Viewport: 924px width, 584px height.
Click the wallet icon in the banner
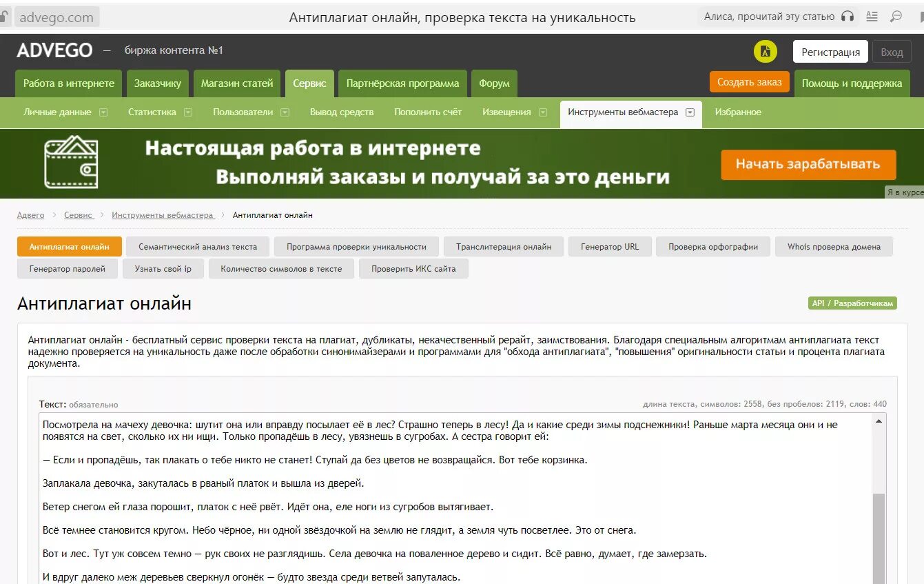71,163
